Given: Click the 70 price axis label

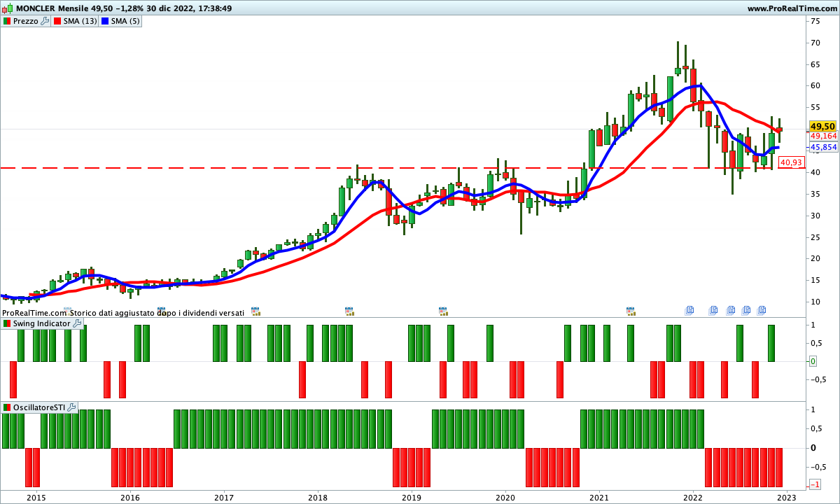Looking at the screenshot, I should 815,43.
